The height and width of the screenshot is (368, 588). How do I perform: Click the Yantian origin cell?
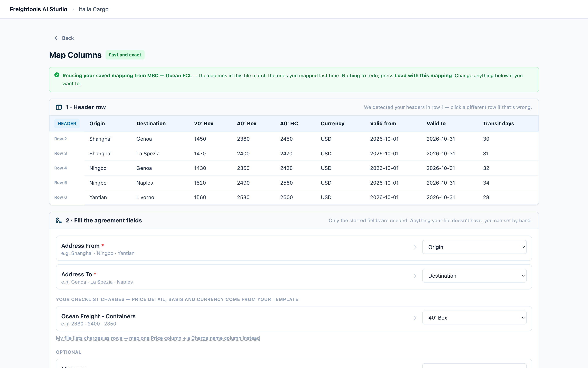(98, 197)
